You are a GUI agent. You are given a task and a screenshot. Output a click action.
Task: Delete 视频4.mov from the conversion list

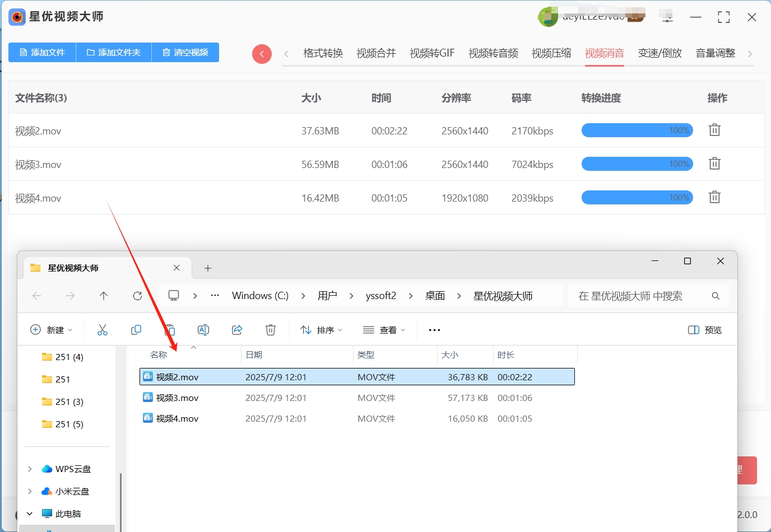(x=714, y=197)
